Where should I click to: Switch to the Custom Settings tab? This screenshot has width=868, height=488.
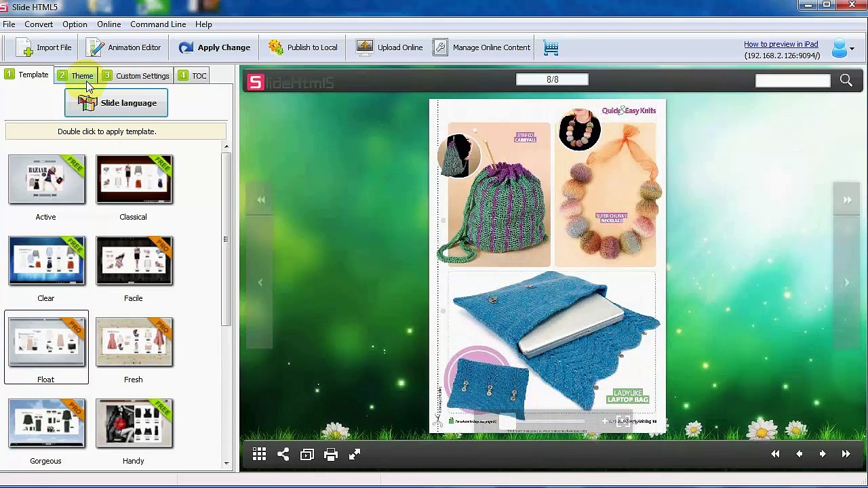tap(136, 75)
